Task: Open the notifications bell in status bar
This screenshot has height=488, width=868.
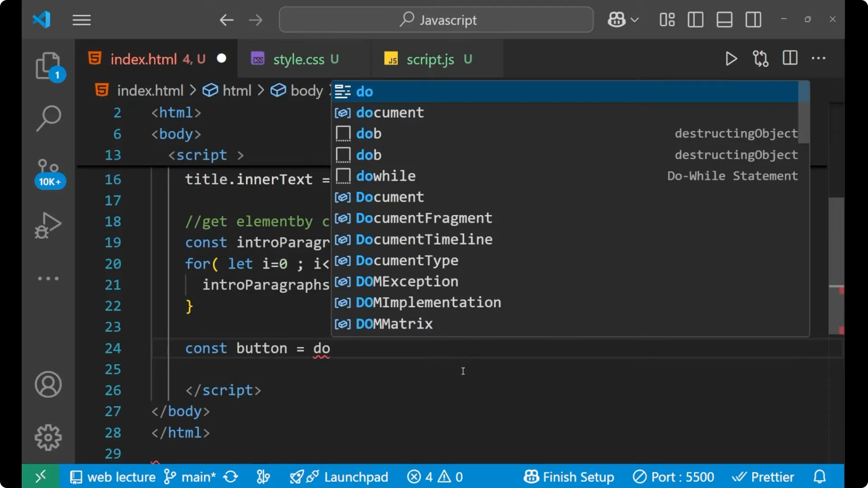Action: pos(819,476)
